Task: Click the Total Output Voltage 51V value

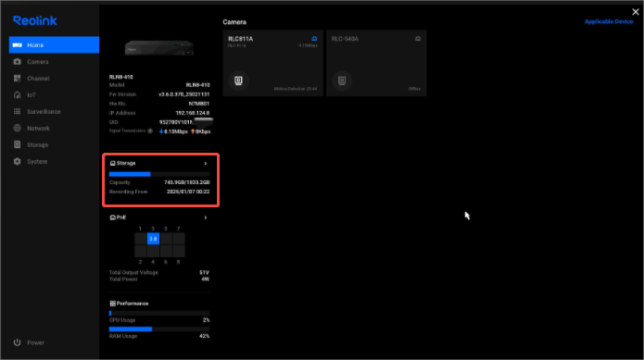Action: click(204, 272)
